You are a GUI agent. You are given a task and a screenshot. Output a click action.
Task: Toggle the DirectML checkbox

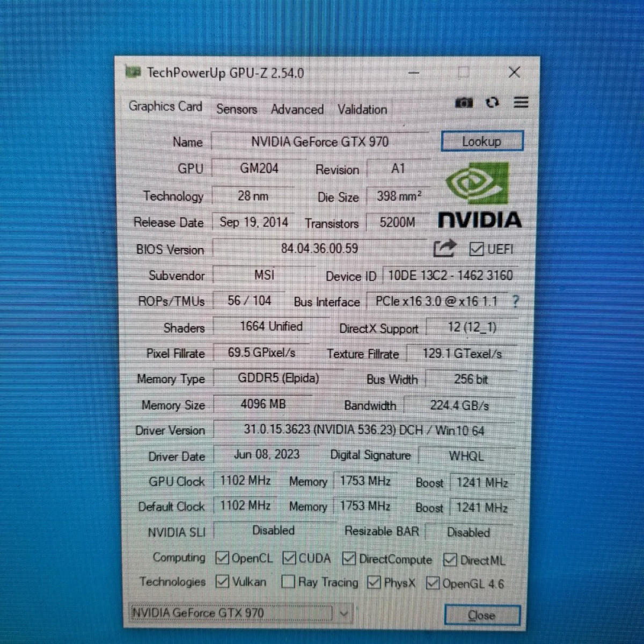[450, 560]
